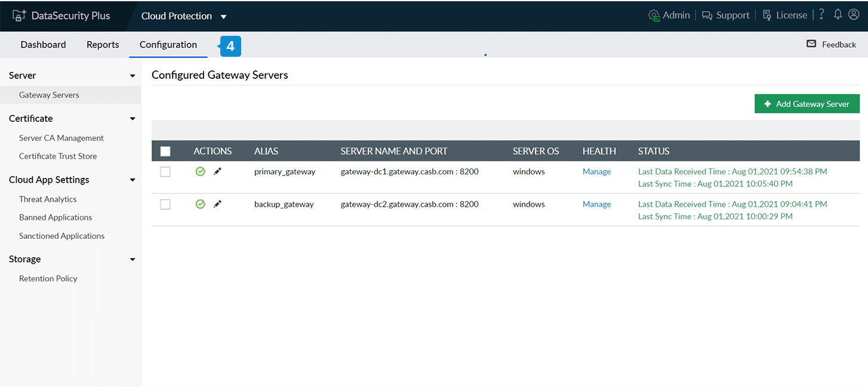
Task: Toggle the select-all checkbox in table header
Action: (165, 152)
